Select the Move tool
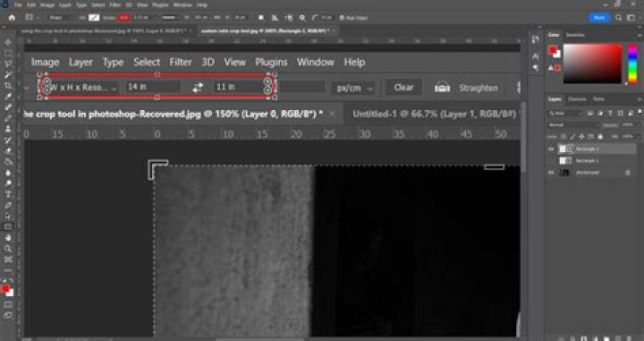 click(x=8, y=42)
